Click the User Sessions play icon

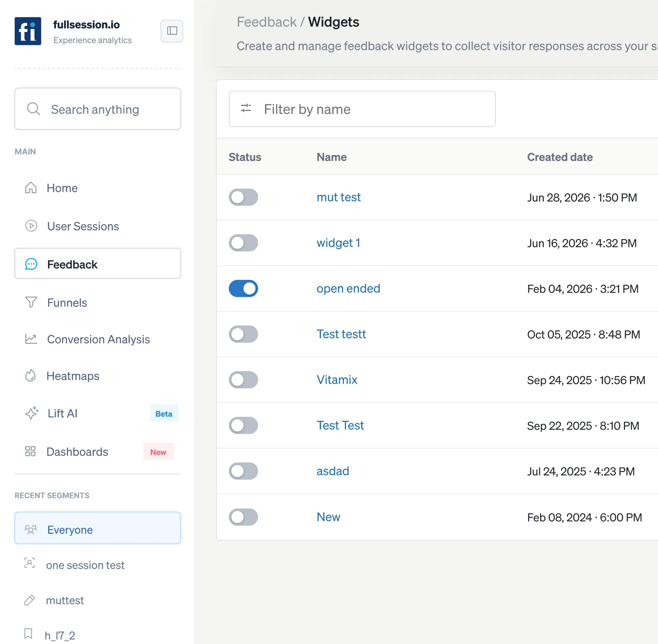tap(31, 226)
